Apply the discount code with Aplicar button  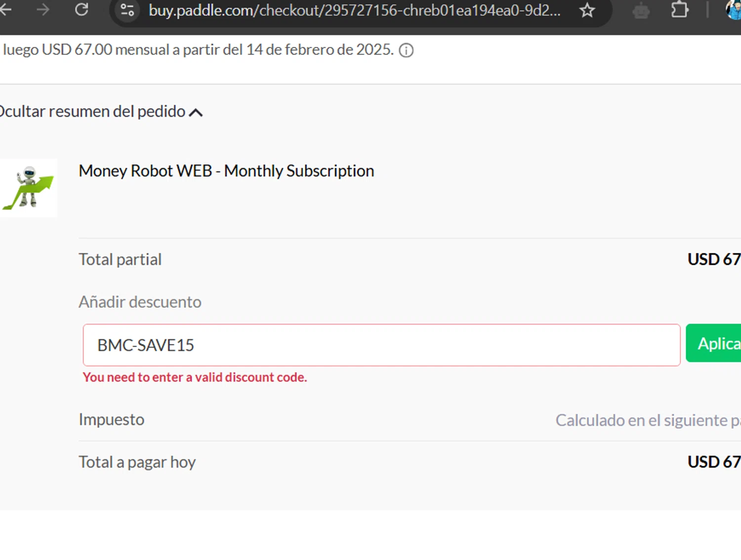coord(713,343)
